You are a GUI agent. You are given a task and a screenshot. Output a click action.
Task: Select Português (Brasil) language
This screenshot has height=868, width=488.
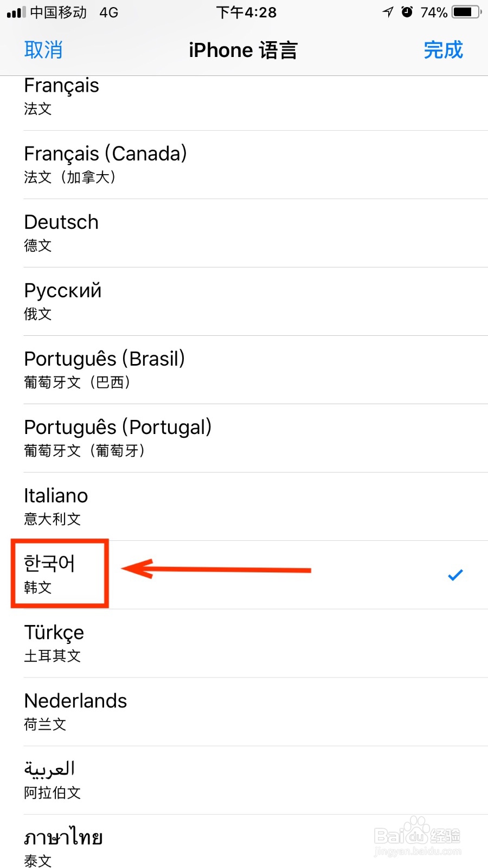(x=244, y=370)
